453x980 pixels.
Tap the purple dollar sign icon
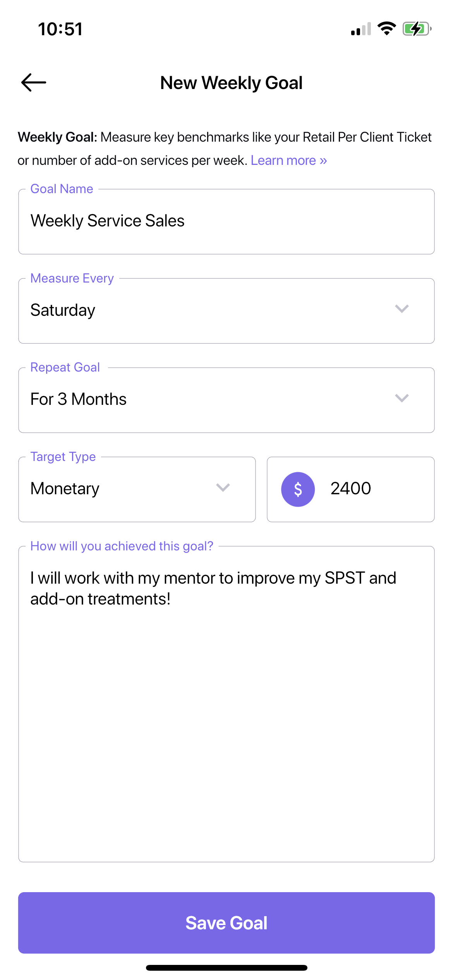point(298,489)
